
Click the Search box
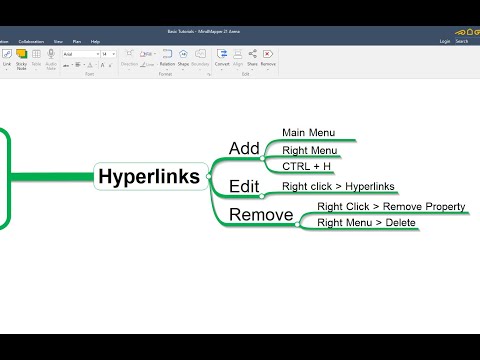(467, 41)
